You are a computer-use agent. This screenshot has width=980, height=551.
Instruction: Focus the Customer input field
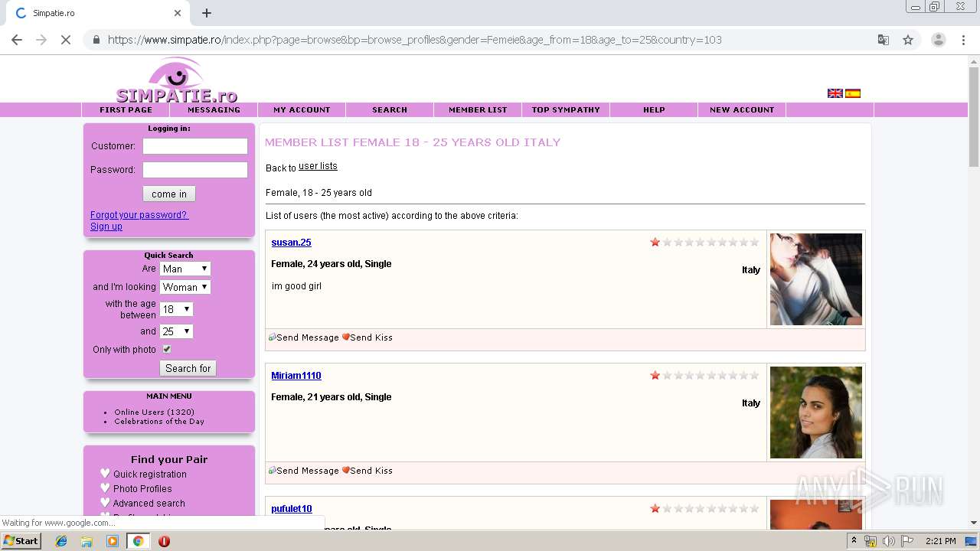195,146
